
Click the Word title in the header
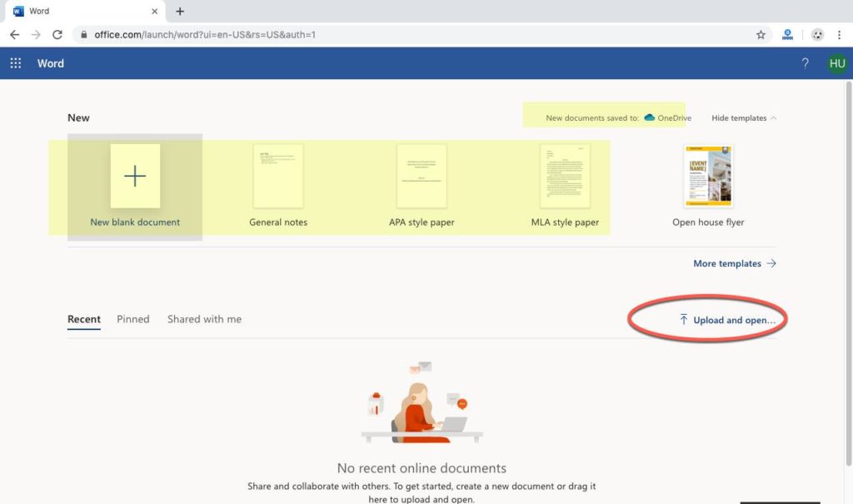51,63
